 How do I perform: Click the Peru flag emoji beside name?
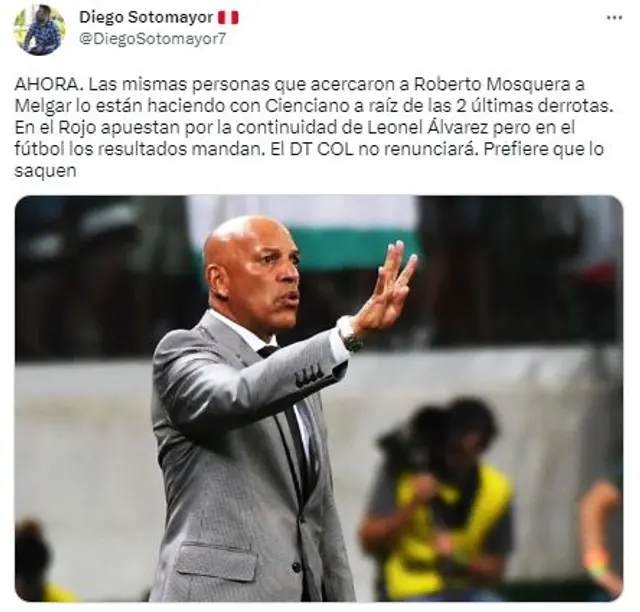coord(228,18)
